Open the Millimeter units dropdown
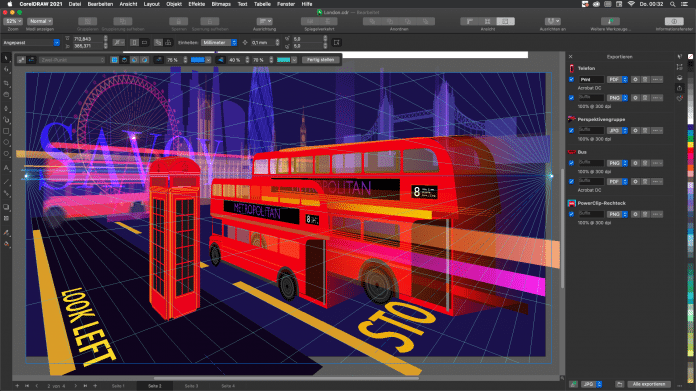 (219, 43)
